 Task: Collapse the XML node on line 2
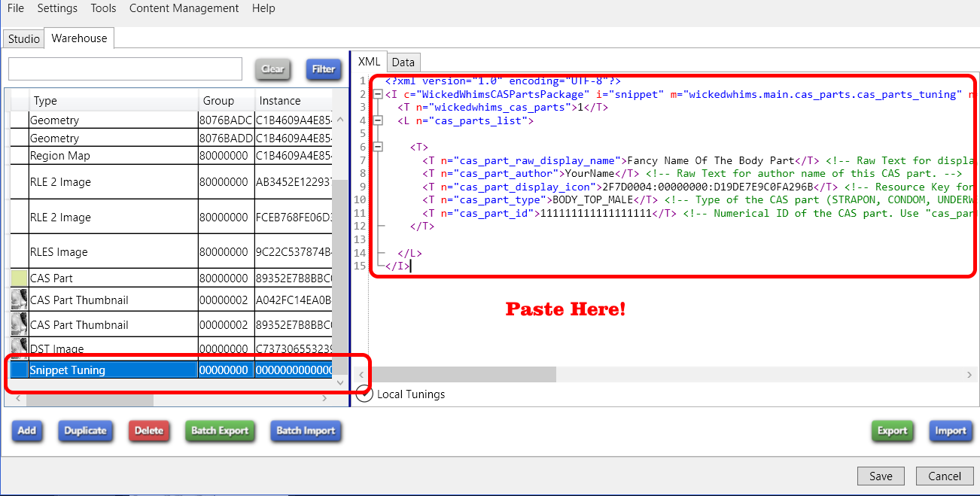[378, 94]
